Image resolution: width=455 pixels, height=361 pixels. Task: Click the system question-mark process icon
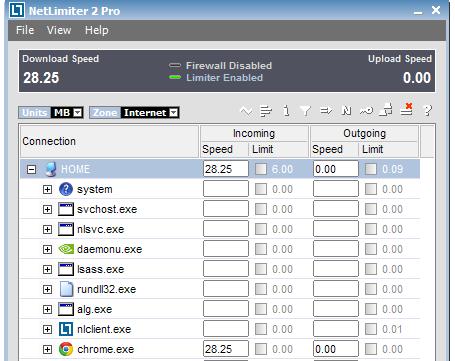pyautogui.click(x=66, y=189)
